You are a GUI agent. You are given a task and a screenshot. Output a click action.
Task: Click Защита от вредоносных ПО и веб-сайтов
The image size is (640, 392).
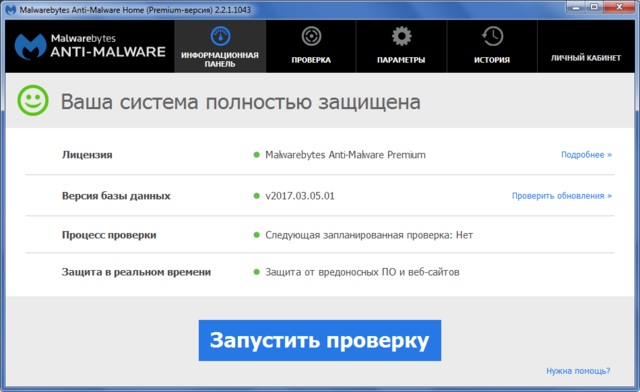click(x=362, y=272)
